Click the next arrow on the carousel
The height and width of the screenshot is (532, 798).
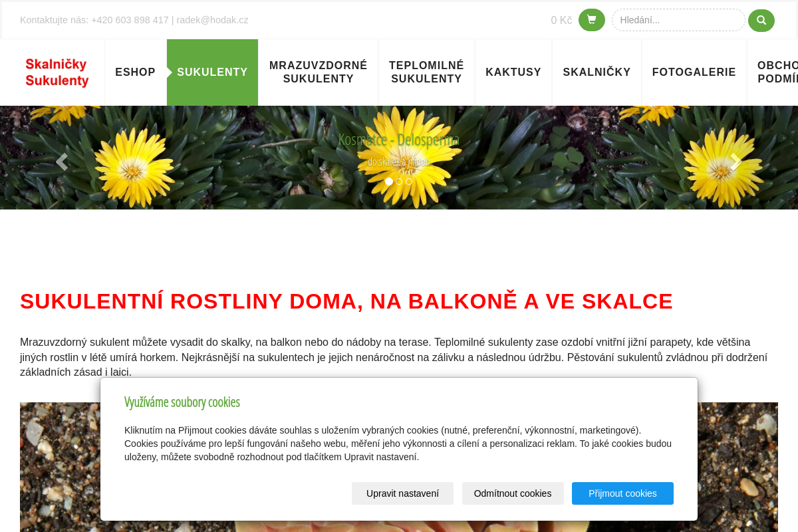736,161
